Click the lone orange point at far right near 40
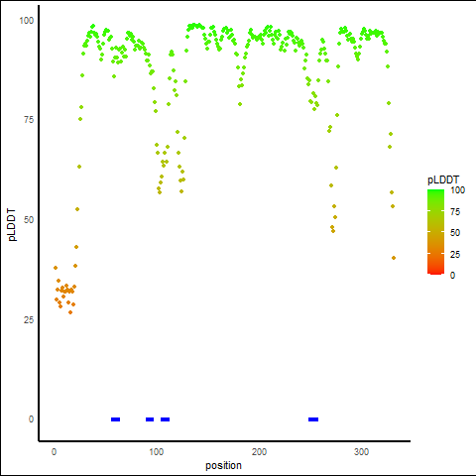Screen dimensions: 476x476 (x=394, y=258)
